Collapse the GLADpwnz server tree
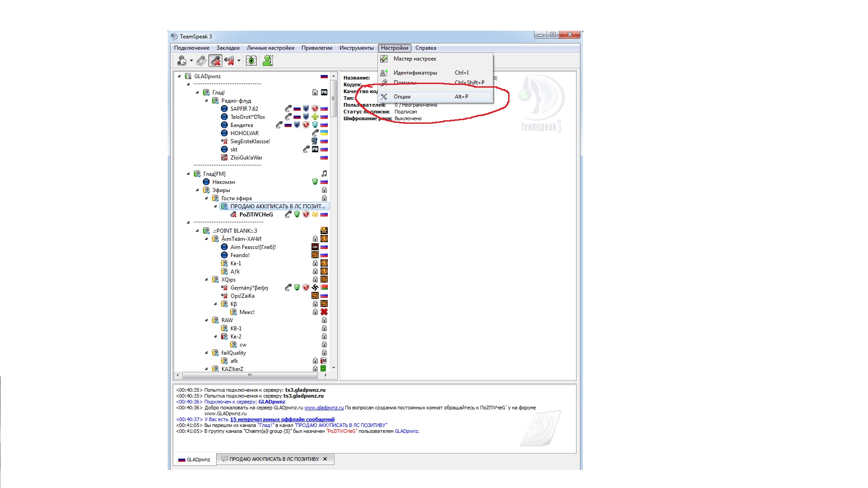This screenshot has width=868, height=488. tap(179, 76)
